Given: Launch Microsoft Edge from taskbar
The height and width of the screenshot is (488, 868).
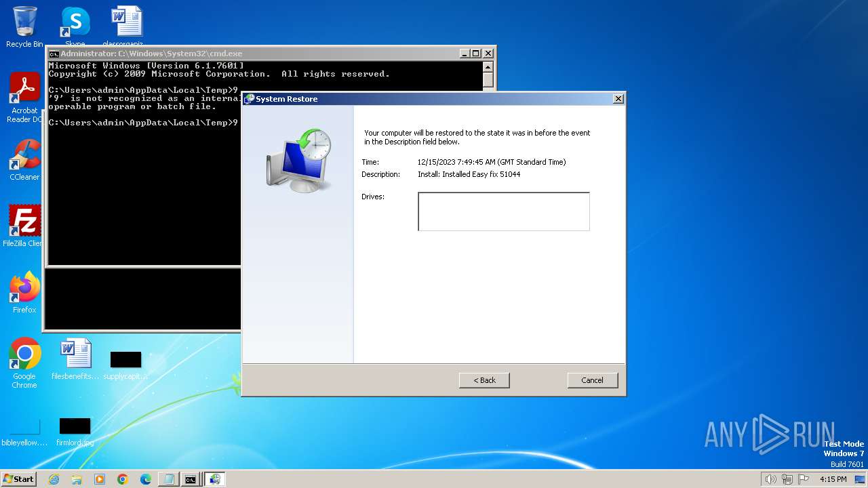Looking at the screenshot, I should (x=145, y=479).
